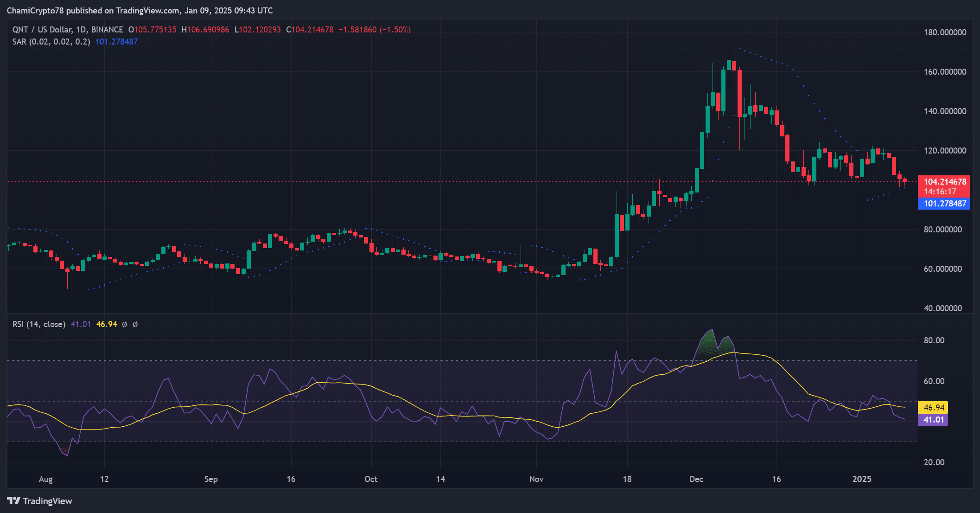Click the first Ø icon beside RSI values
980x513 pixels.
124,324
